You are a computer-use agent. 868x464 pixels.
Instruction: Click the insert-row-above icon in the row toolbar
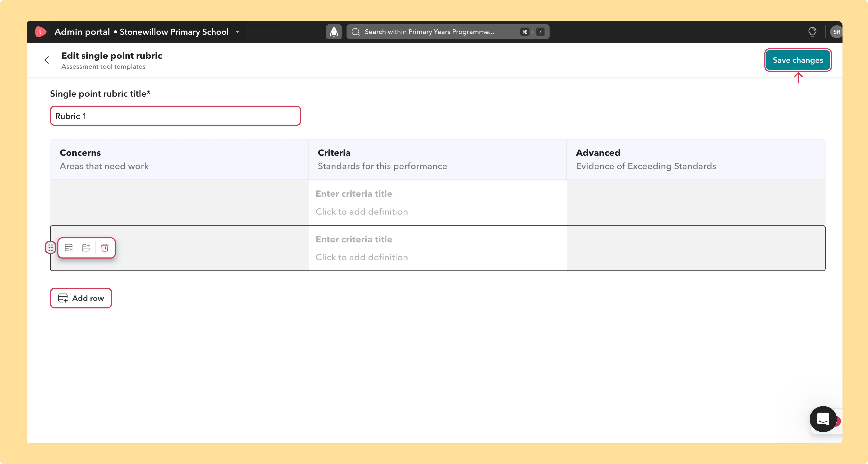pyautogui.click(x=86, y=248)
